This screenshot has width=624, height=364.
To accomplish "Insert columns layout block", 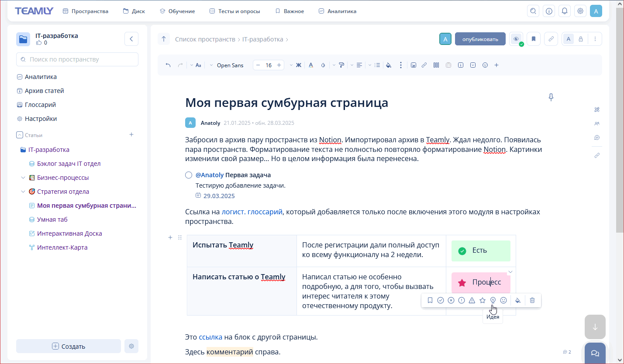I will click(x=436, y=65).
